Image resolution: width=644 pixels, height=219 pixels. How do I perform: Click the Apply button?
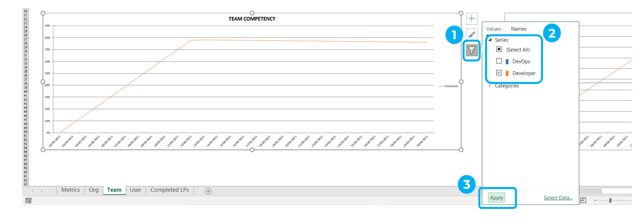click(x=496, y=198)
